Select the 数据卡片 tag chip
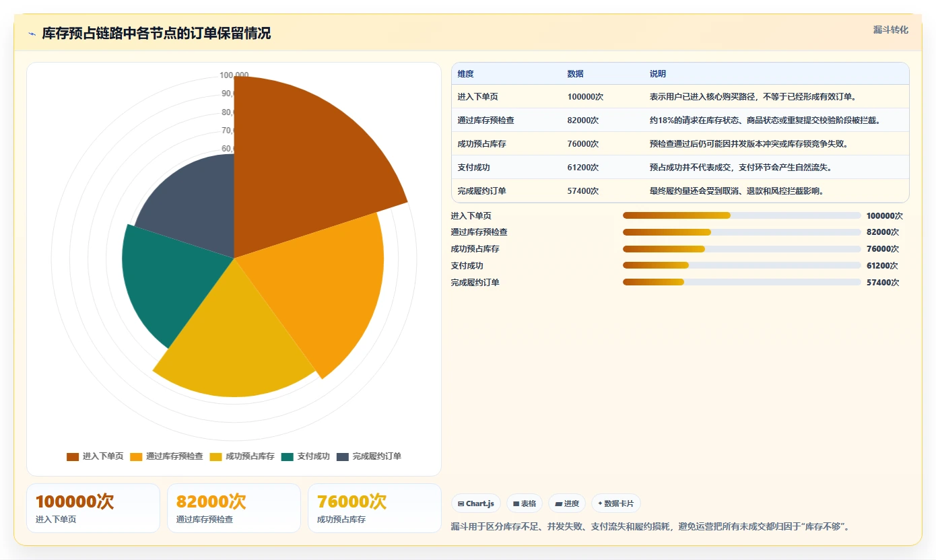Screen dimensions: 936x560 616,503
